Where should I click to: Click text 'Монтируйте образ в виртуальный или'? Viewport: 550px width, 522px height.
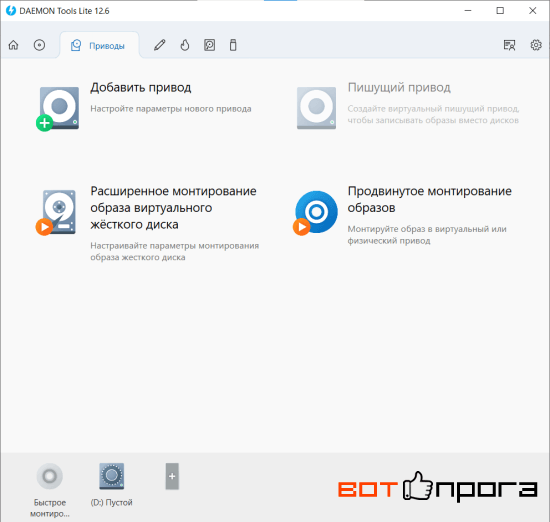[x=427, y=229]
